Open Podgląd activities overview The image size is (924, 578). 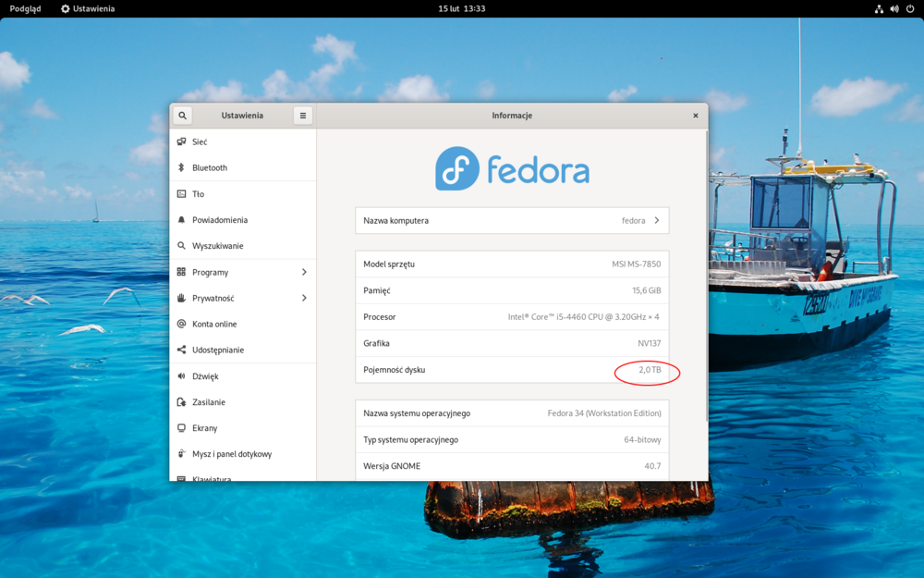click(x=25, y=9)
